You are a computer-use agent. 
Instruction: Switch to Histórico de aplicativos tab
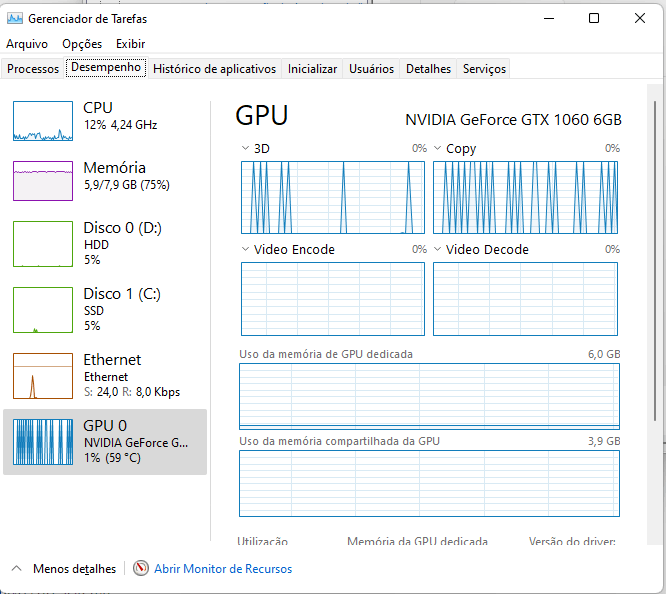click(214, 69)
